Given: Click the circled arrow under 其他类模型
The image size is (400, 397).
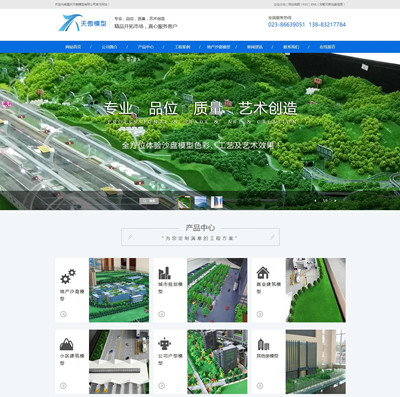Looking at the screenshot, I should click(260, 386).
